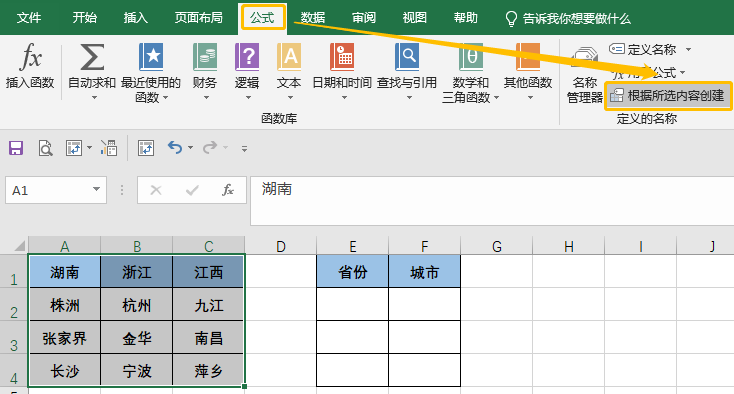Click the confirm checkmark in formula bar
The image size is (734, 394).
(x=192, y=190)
